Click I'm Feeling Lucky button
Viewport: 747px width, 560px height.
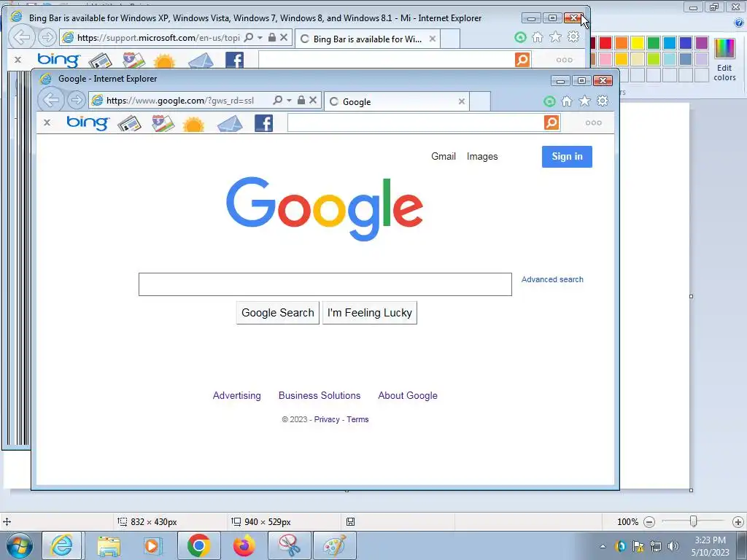coord(370,313)
